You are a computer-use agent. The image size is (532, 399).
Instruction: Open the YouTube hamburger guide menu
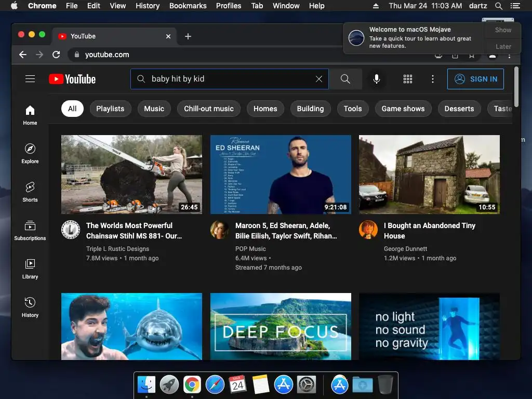point(30,79)
